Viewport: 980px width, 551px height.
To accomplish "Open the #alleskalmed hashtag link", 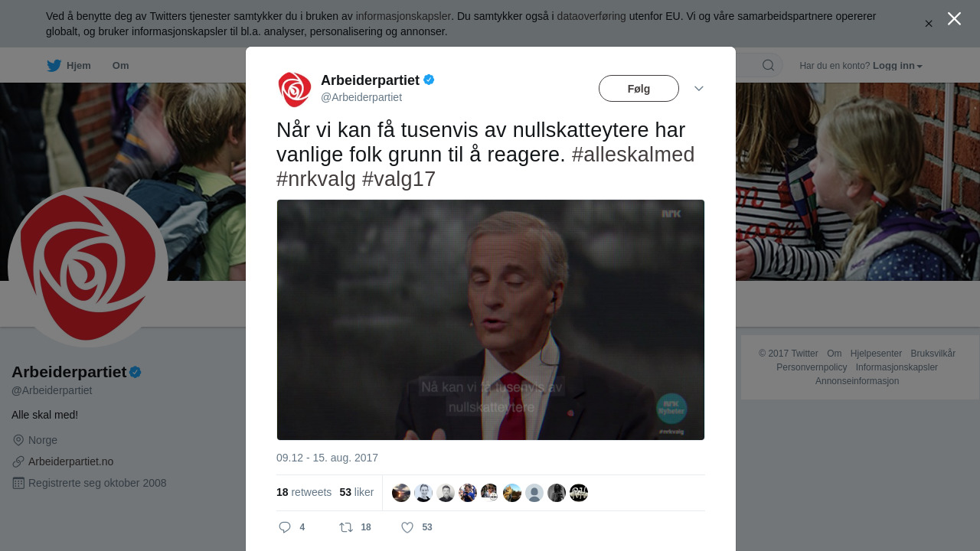I will [633, 155].
